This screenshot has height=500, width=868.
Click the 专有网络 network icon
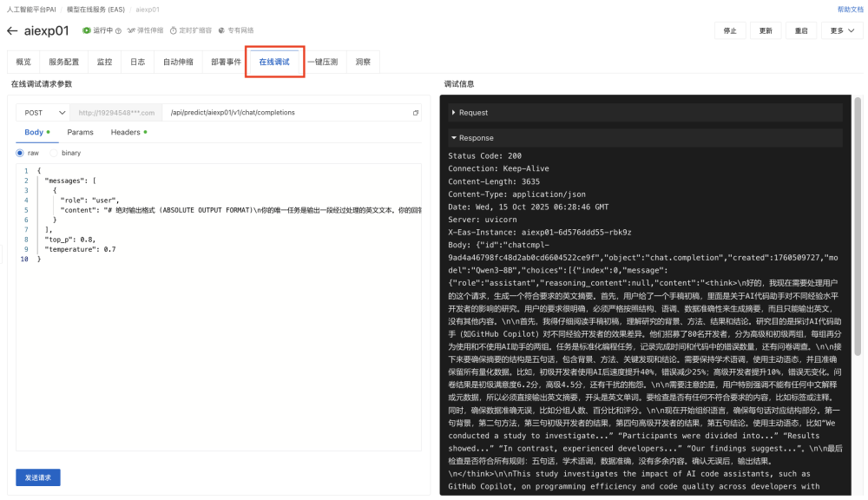221,30
